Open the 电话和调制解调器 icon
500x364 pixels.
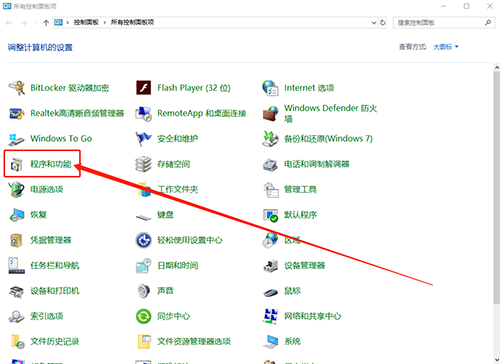click(x=270, y=164)
